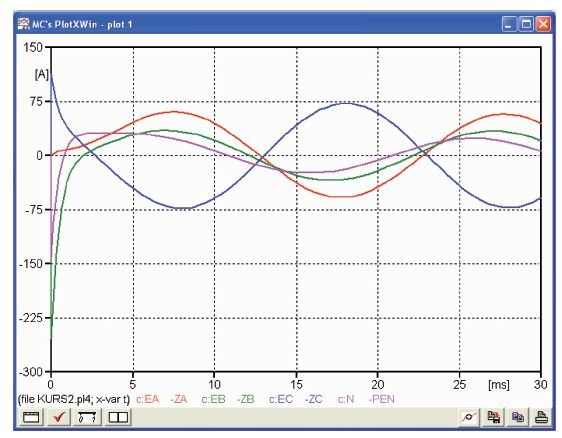Maximize the PlotXWin plot 1 window
The width and height of the screenshot is (562, 438).
pos(526,24)
